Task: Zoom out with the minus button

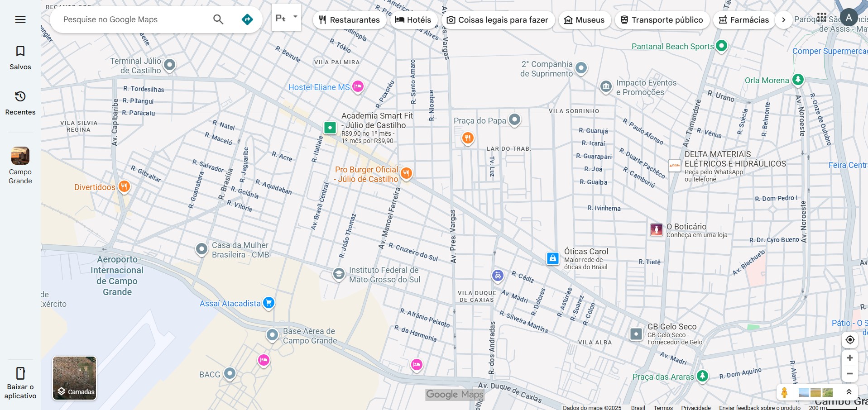Action: [x=850, y=374]
